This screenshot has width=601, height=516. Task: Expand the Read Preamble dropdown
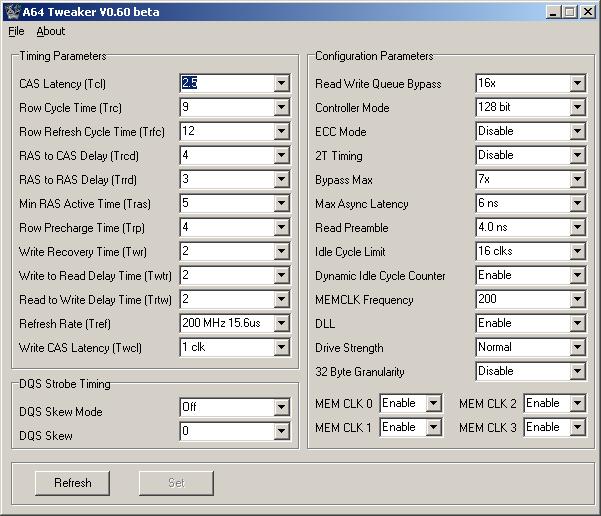tap(577, 227)
